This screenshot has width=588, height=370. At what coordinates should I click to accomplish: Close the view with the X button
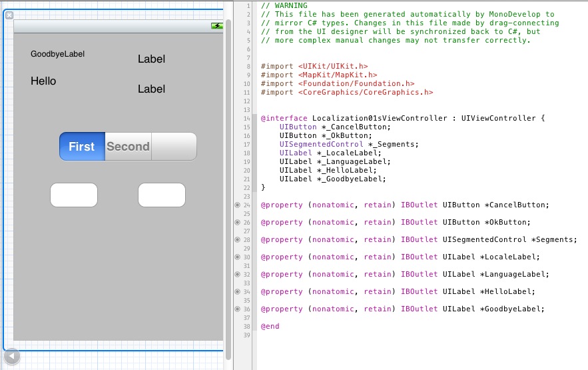9,15
